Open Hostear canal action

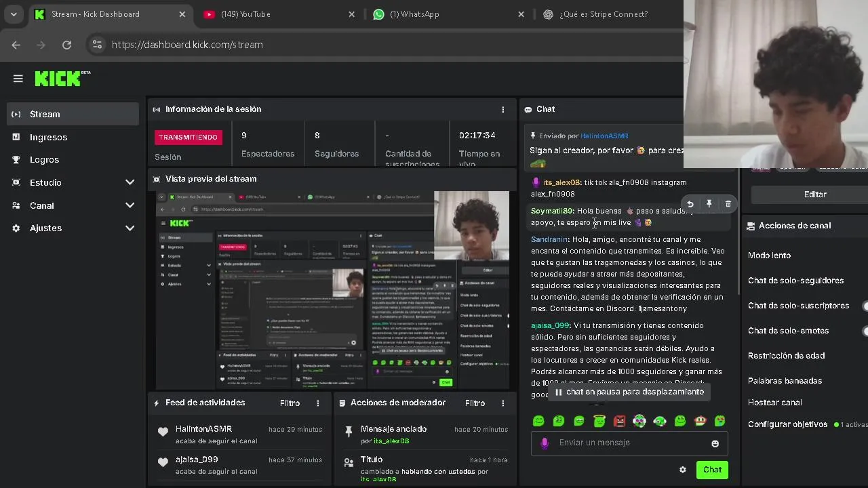(x=774, y=403)
